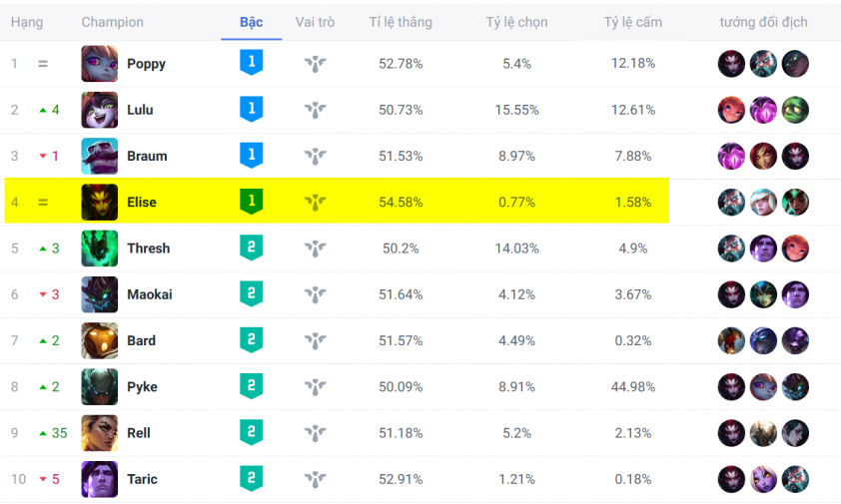Click Elise's 54.58% win rate
This screenshot has height=504, width=841.
tap(401, 203)
